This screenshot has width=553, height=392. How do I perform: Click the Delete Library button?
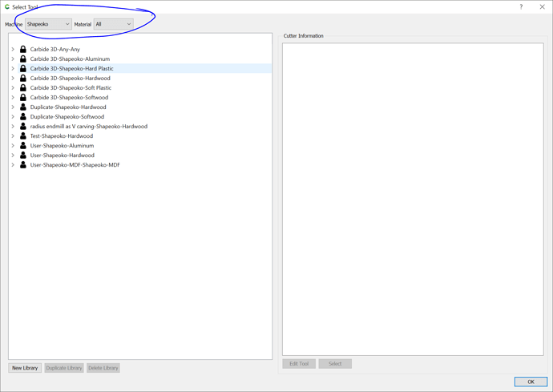pos(103,368)
